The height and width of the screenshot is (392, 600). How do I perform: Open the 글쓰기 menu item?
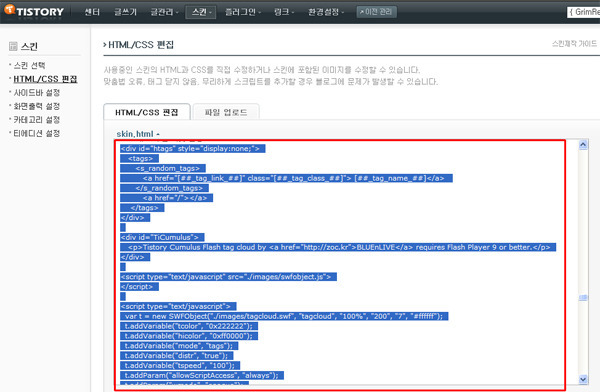[125, 12]
